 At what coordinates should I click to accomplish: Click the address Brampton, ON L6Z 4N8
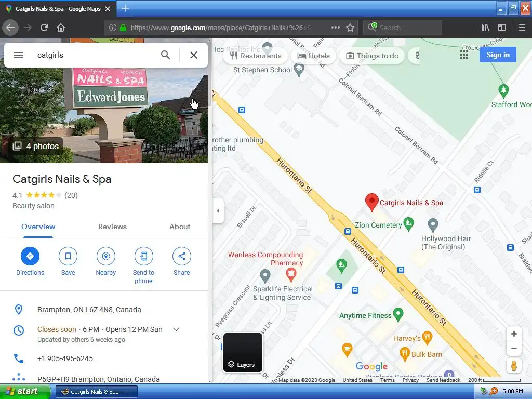pos(89,310)
